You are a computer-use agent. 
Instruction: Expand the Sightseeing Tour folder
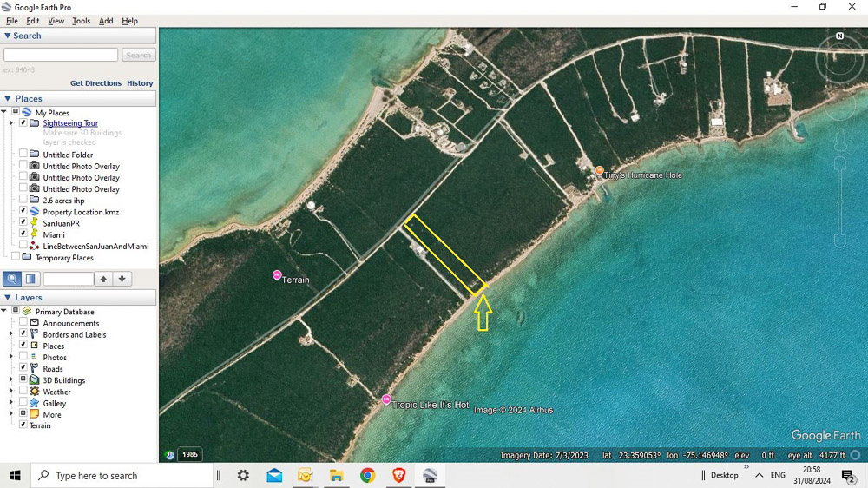11,123
